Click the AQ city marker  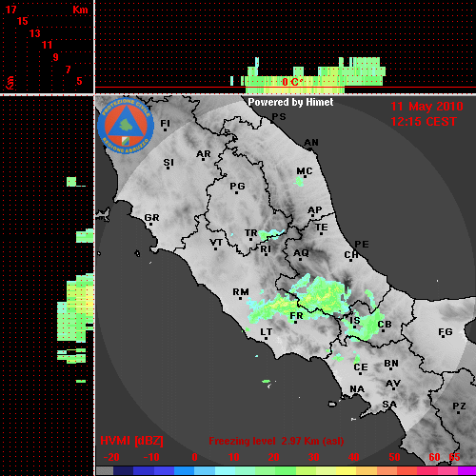[x=301, y=254]
